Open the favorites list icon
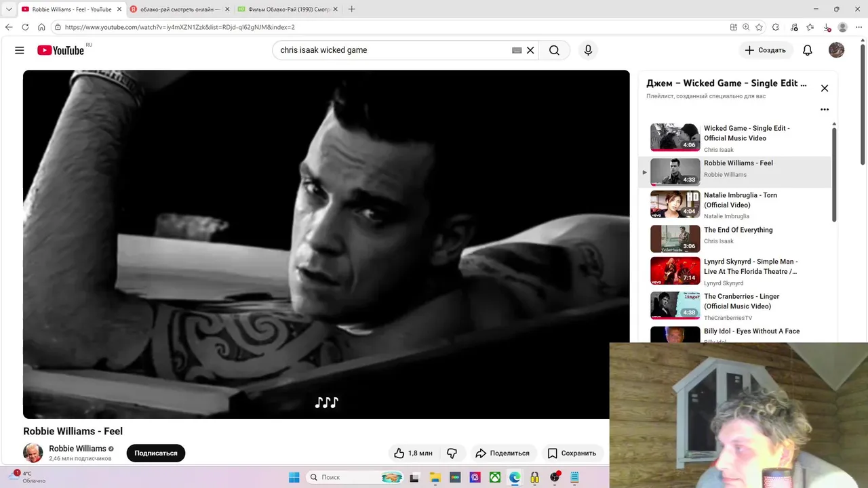This screenshot has width=868, height=488. 810,27
